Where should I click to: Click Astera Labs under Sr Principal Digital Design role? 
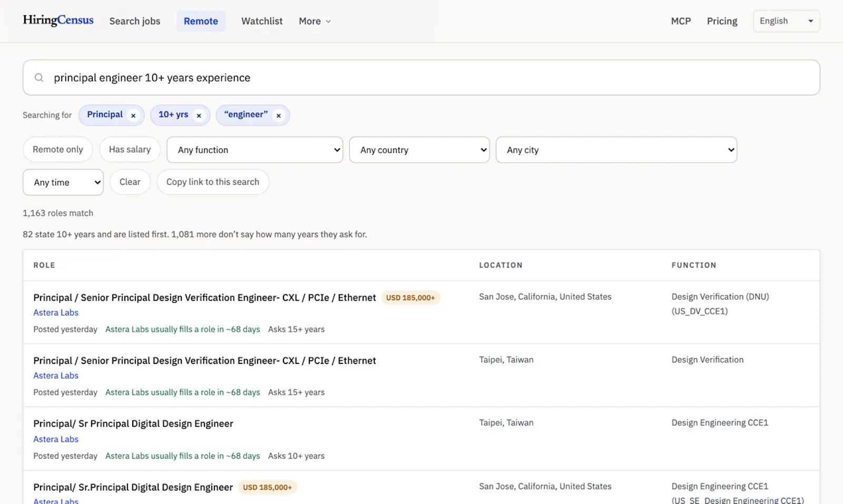pos(56,439)
